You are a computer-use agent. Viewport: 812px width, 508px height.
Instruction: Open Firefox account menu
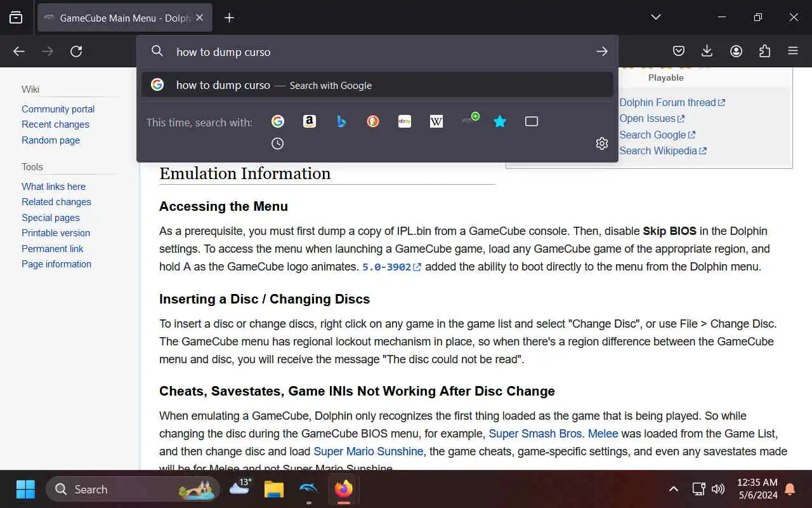point(736,51)
